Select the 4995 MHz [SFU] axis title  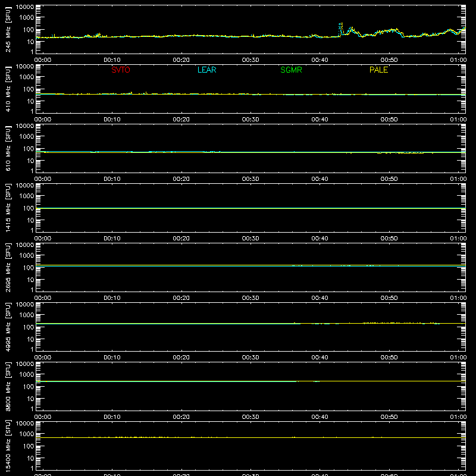click(x=8, y=327)
